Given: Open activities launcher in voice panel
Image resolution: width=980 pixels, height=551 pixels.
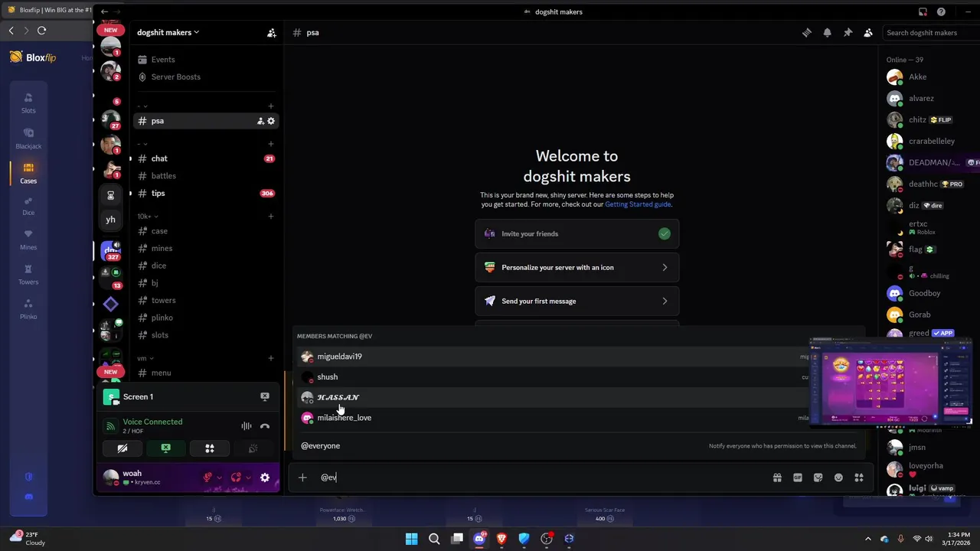Looking at the screenshot, I should [x=210, y=448].
